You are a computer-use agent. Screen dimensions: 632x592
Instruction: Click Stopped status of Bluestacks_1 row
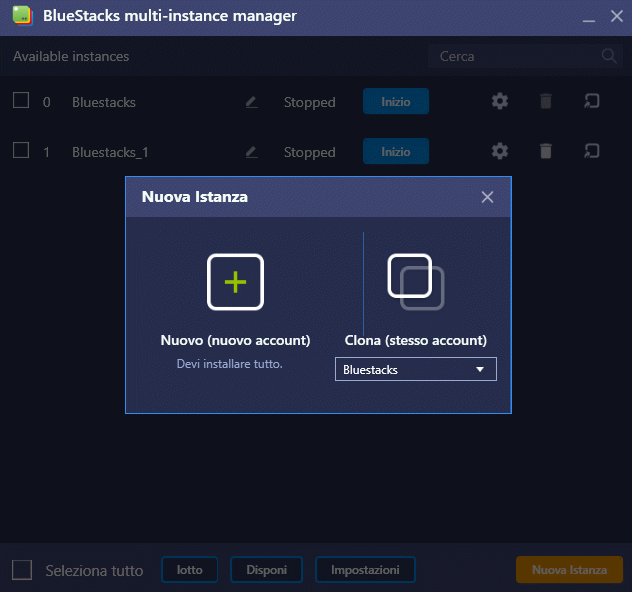[310, 153]
